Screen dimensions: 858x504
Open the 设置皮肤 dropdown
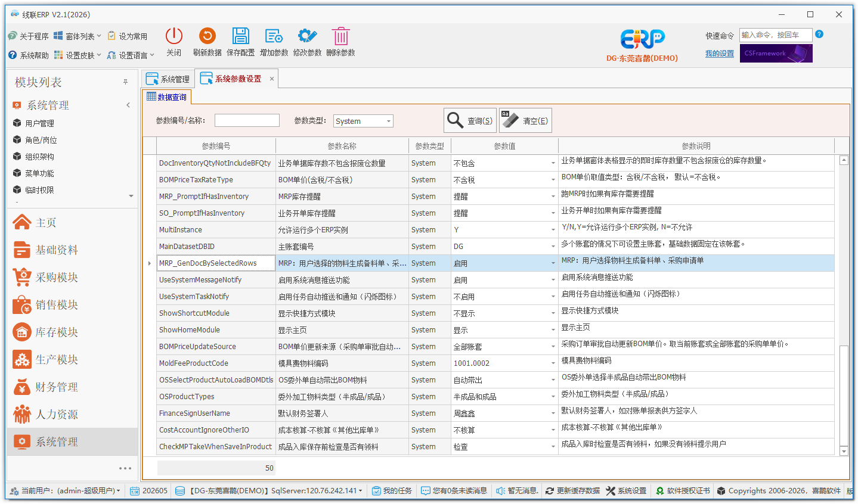click(78, 55)
